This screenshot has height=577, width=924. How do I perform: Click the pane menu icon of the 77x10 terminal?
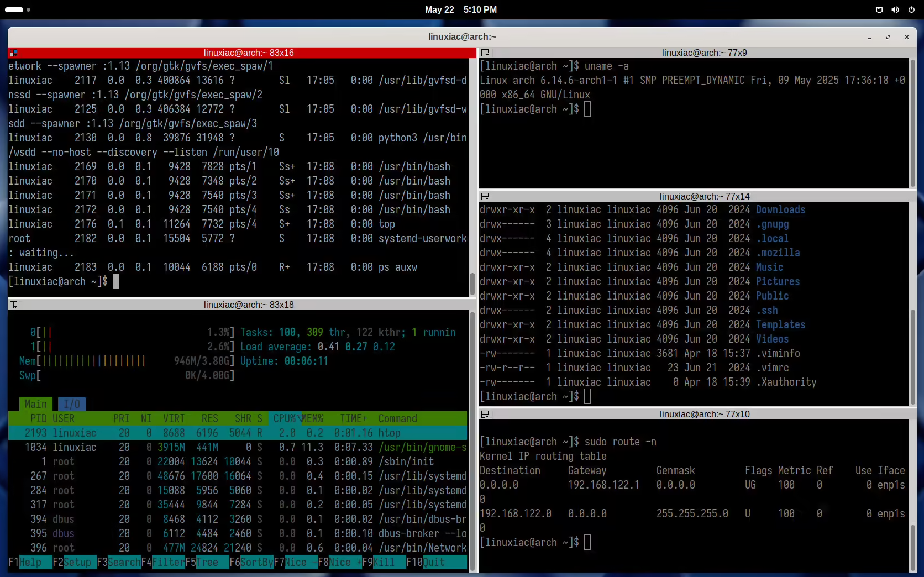click(x=485, y=414)
